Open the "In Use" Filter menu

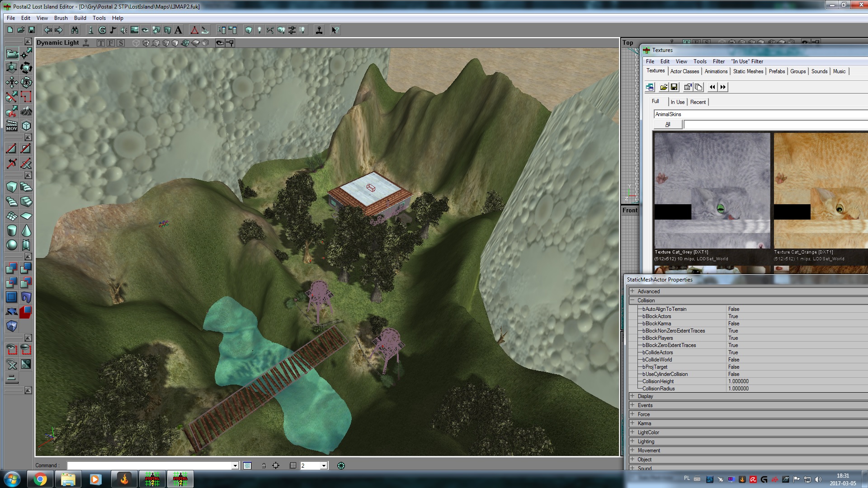tap(747, 61)
